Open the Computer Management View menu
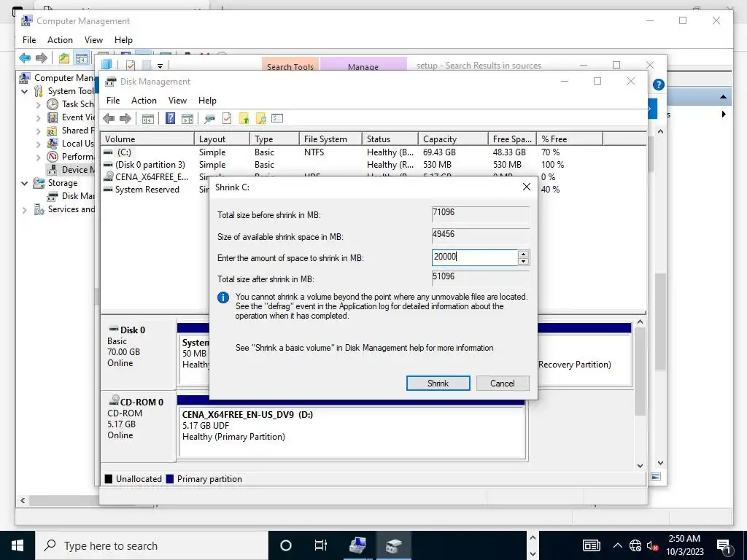 (x=93, y=40)
